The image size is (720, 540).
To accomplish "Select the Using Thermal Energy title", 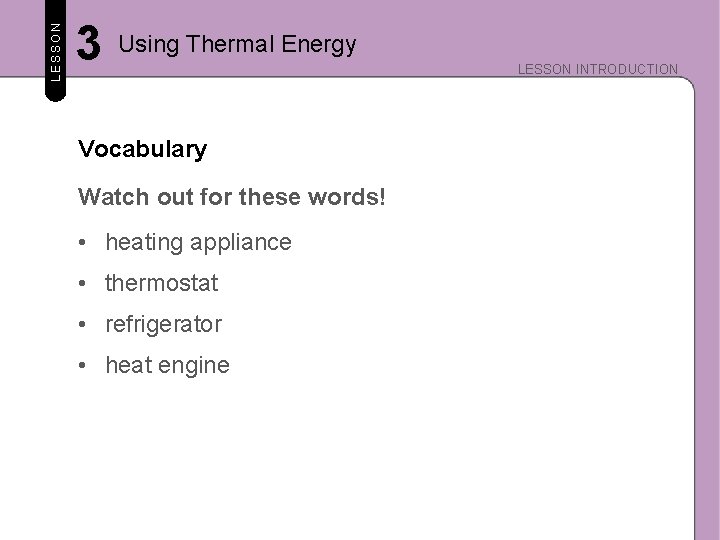I will click(237, 44).
